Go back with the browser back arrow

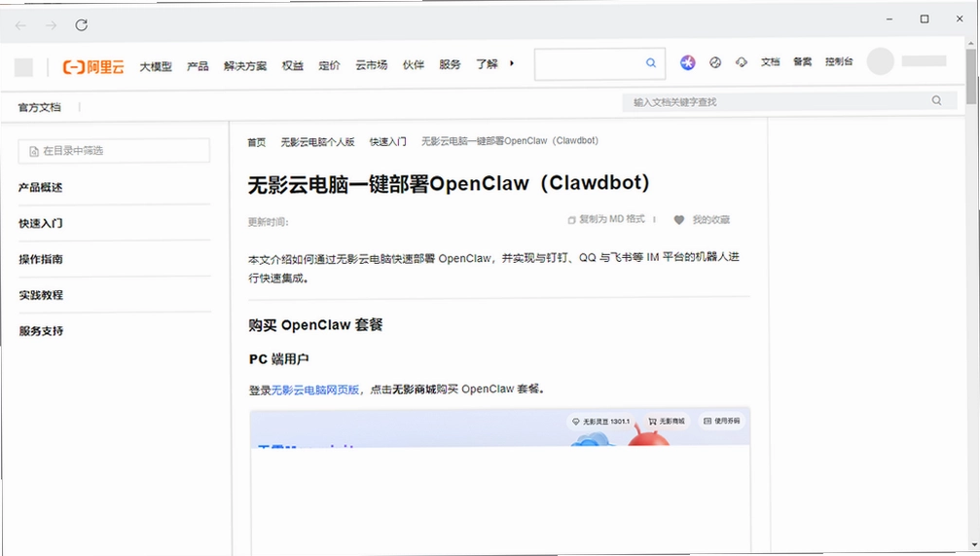coord(20,25)
